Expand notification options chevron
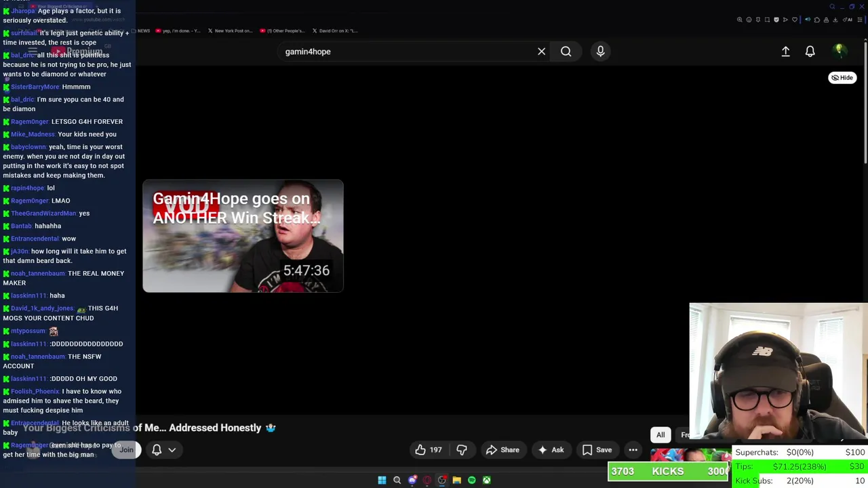 172,449
